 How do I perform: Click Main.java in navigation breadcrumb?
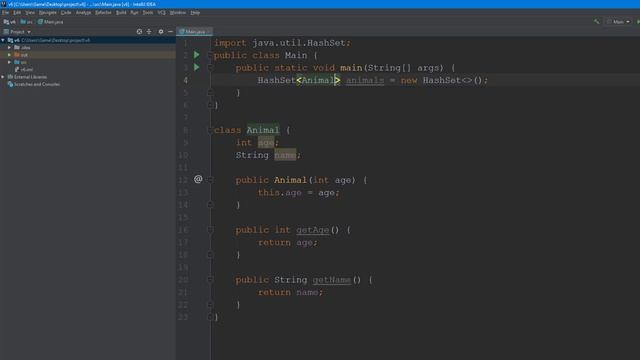(51, 22)
